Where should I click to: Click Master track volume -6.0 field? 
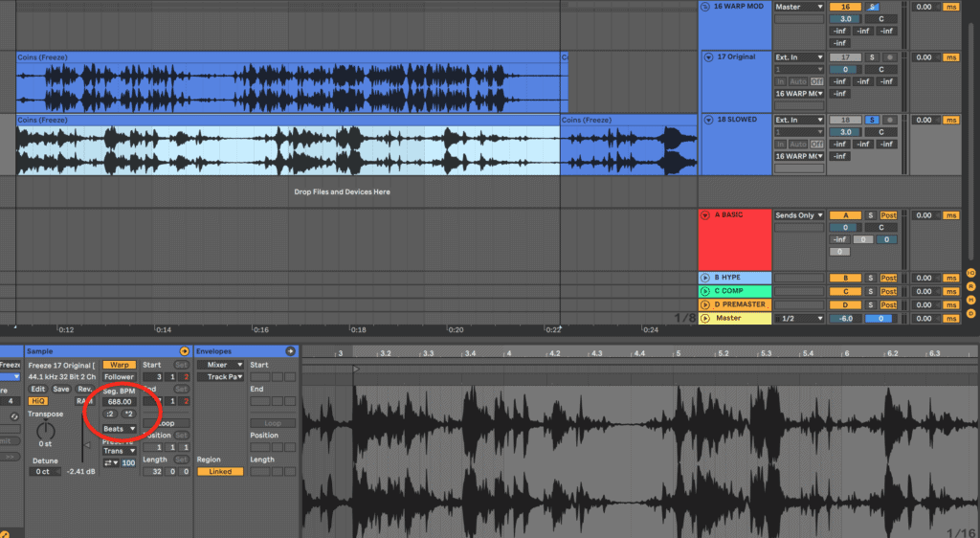tap(845, 319)
